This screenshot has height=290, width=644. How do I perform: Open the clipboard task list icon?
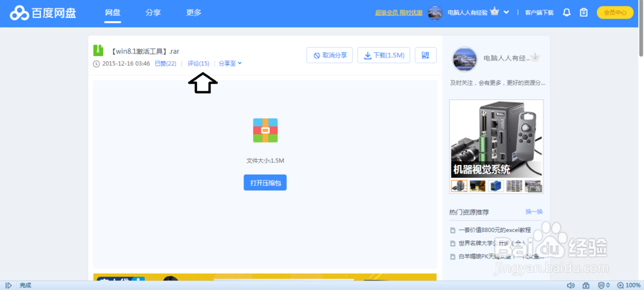pos(583,13)
